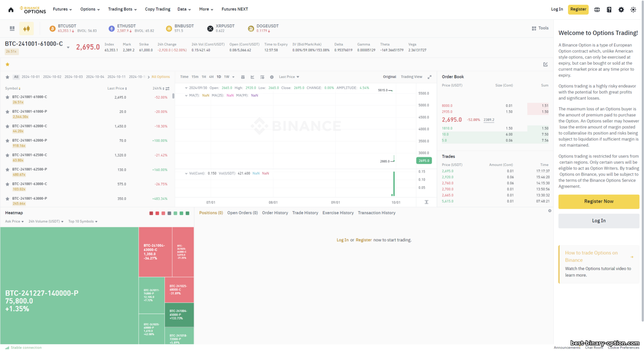Set the chart interval to 1H
This screenshot has width=644, height=351.
coord(204,77)
